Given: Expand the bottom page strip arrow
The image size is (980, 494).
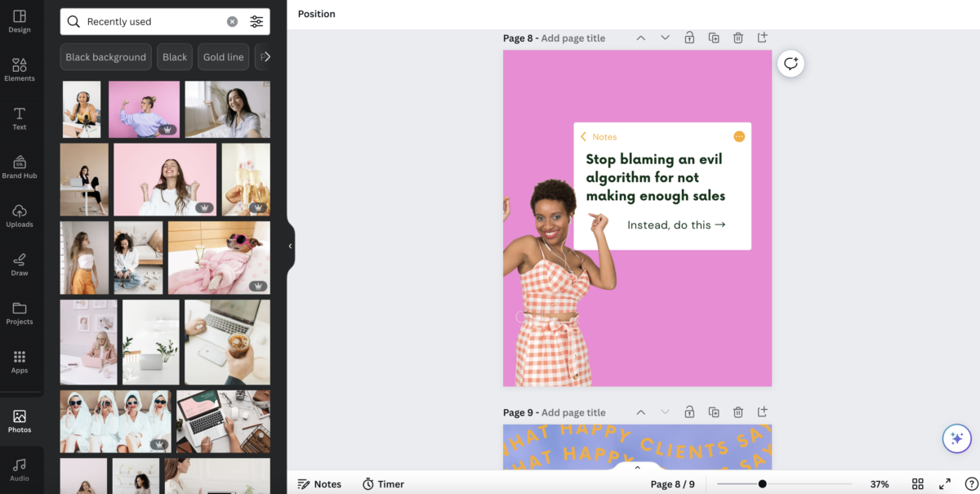Looking at the screenshot, I should tap(636, 466).
